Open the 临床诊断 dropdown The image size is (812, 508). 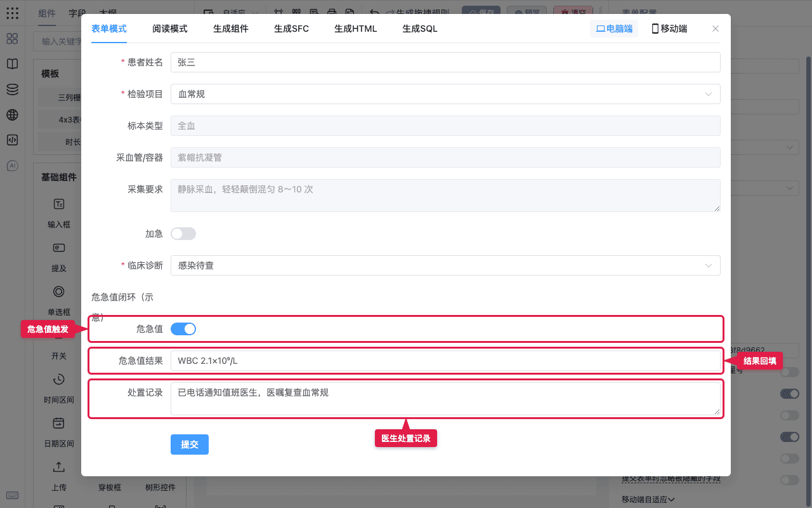pyautogui.click(x=445, y=265)
